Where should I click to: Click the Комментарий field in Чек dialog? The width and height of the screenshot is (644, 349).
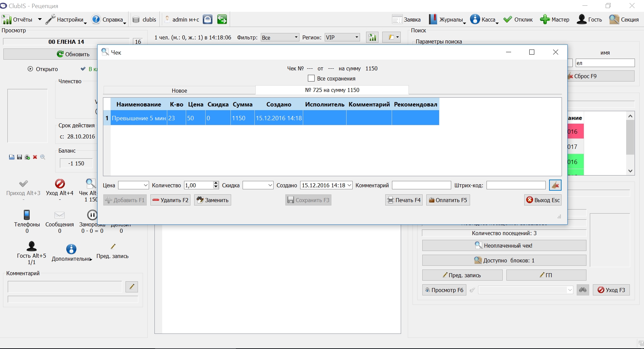[422, 185]
